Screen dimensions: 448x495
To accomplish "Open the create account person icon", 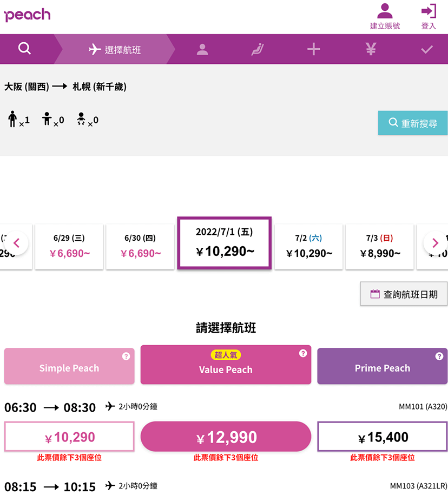I will click(x=385, y=11).
